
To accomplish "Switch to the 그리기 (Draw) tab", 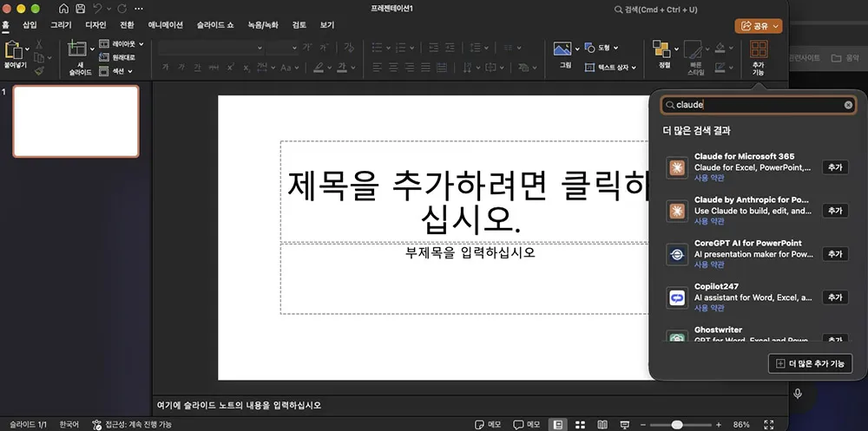I will point(61,25).
